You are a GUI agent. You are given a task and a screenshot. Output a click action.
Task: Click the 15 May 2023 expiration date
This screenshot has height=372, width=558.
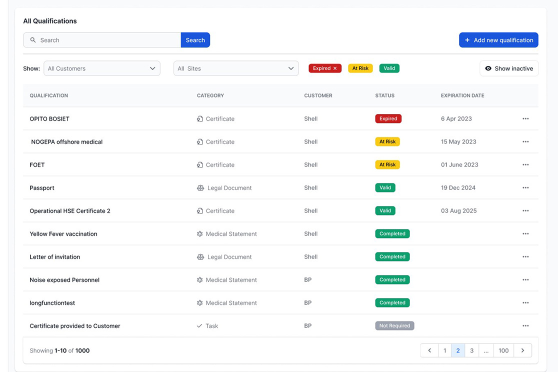[x=458, y=142]
